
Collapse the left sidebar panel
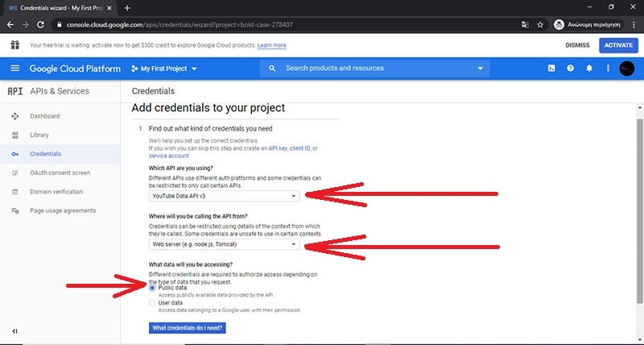click(15, 331)
